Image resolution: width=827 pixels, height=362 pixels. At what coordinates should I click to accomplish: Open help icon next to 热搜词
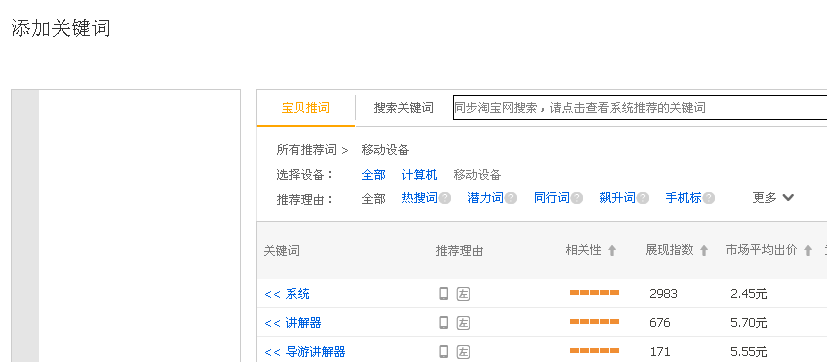pyautogui.click(x=445, y=198)
